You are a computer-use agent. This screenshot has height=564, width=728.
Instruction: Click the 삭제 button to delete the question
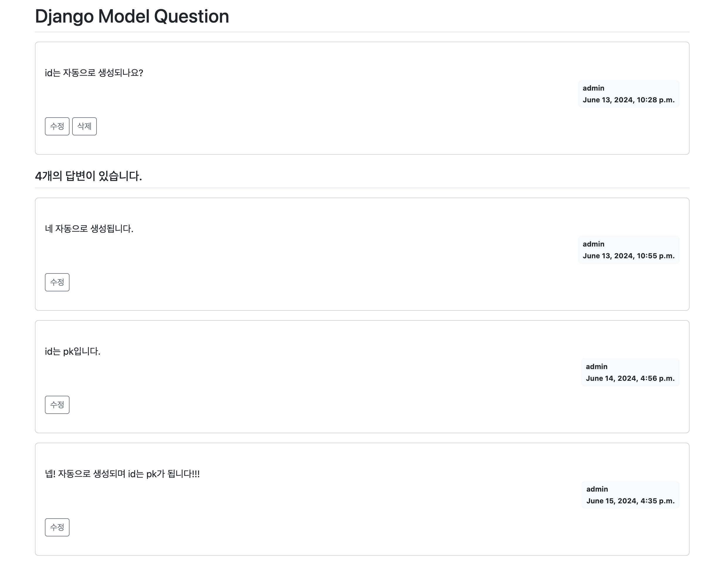tap(84, 126)
